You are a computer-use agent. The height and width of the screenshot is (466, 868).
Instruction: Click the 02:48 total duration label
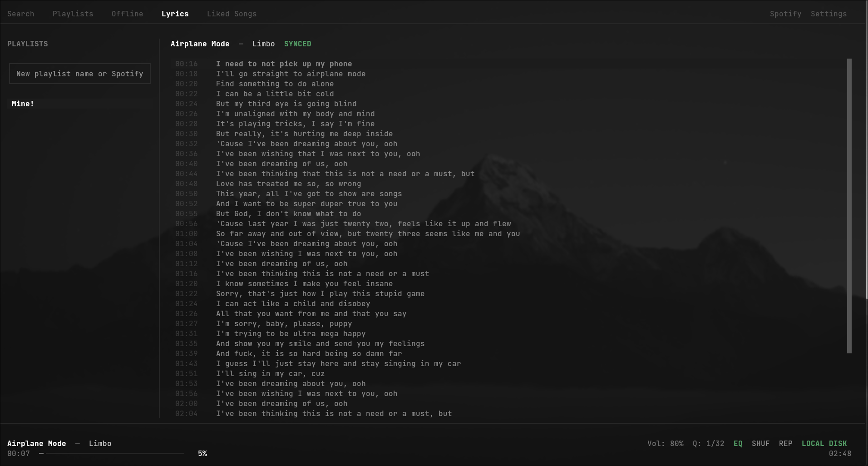point(840,454)
